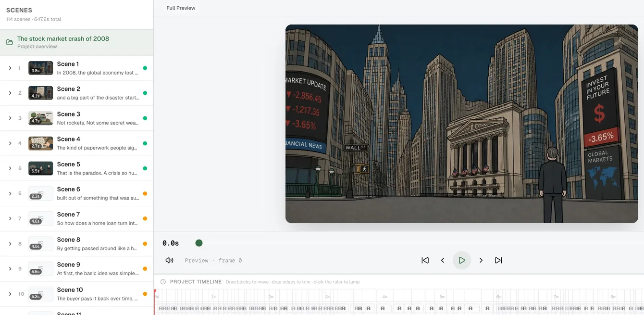Expand the Scene 3 row

click(10, 118)
